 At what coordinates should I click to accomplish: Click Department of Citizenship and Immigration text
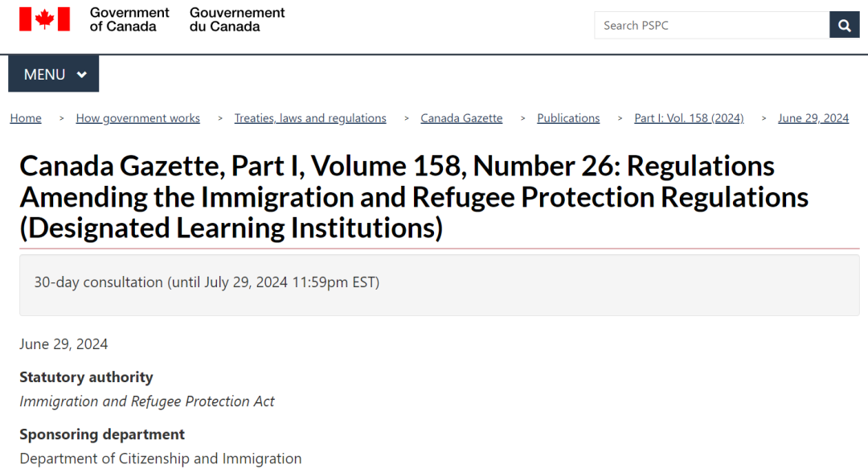click(161, 459)
